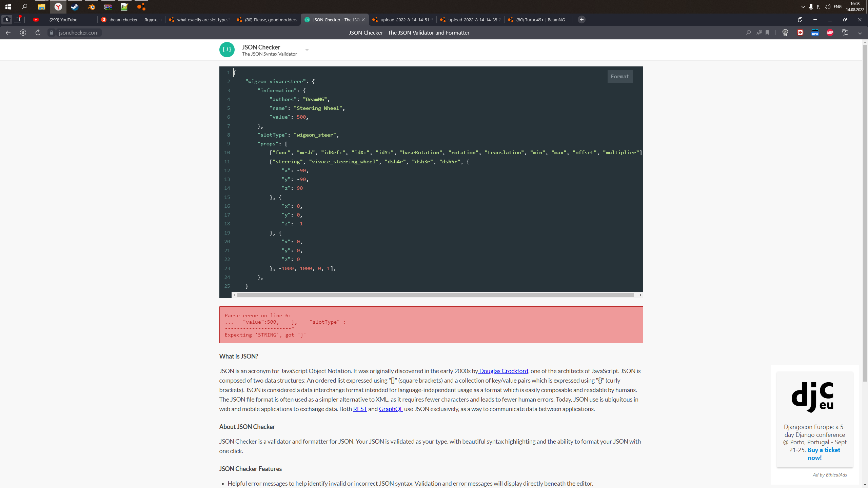Click the JSON Checker site title
The width and height of the screenshot is (868, 488).
(261, 47)
